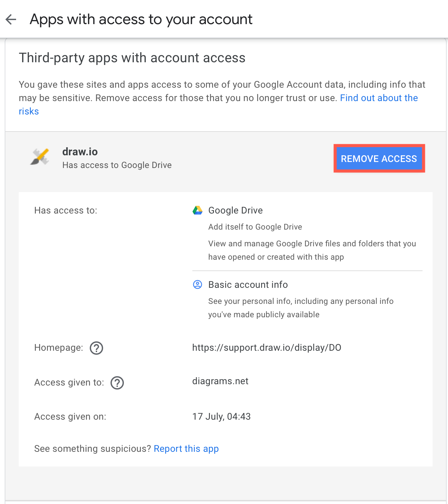Select the diagrams.net access recipient text
This screenshot has width=448, height=504.
220,381
